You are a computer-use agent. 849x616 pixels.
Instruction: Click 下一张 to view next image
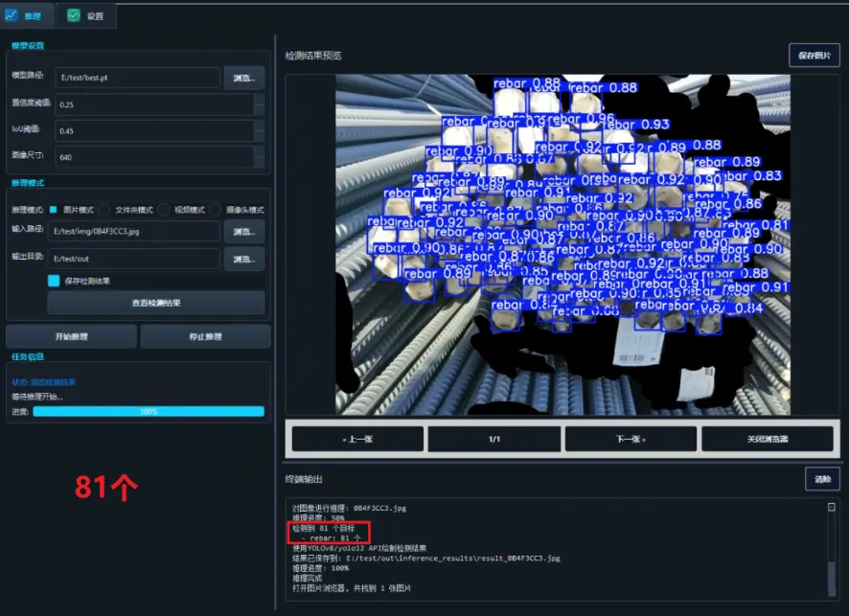click(630, 438)
